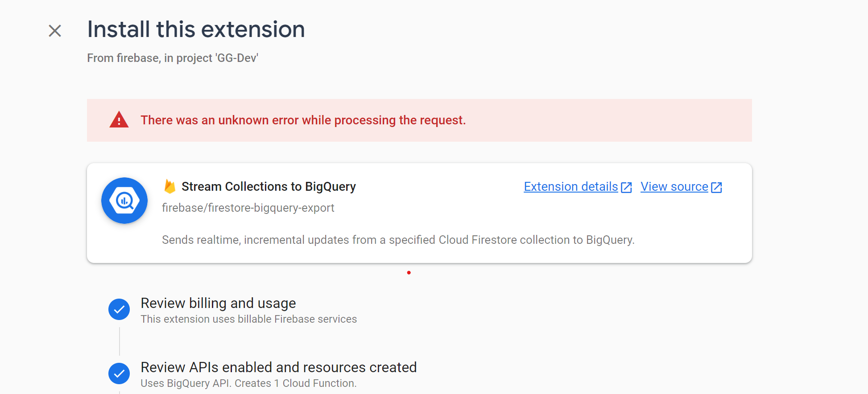
Task: Click the checkmark icon for Review billing and usage
Action: [119, 309]
